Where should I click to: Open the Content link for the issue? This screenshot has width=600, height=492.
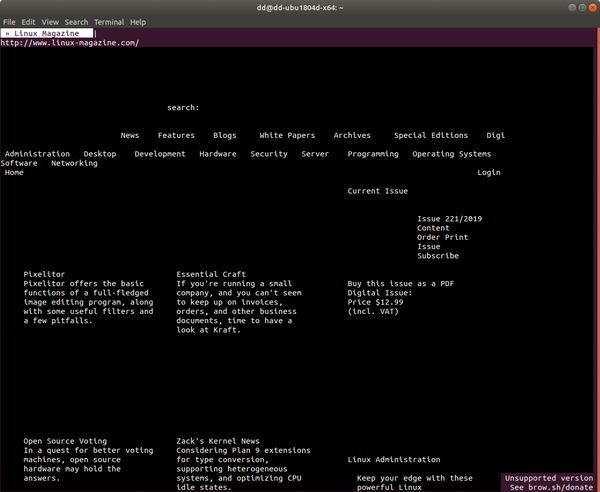[x=433, y=228]
